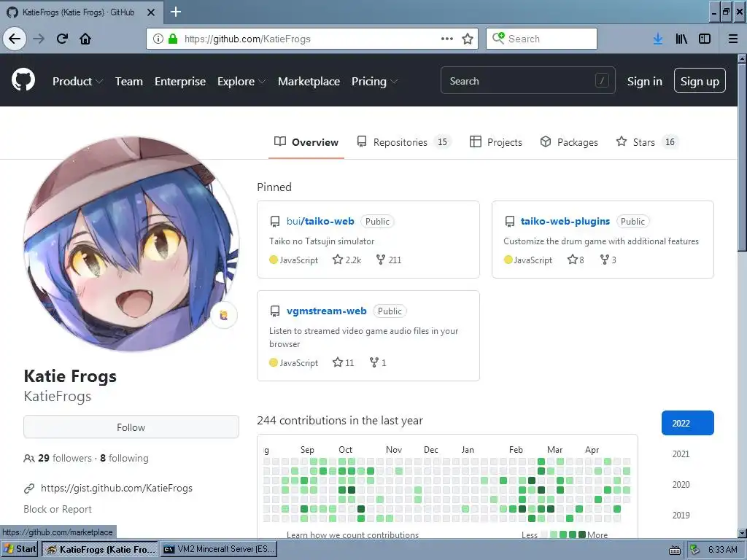The height and width of the screenshot is (560, 747).
Task: Follow Katie Frogs with Follow button
Action: click(131, 427)
